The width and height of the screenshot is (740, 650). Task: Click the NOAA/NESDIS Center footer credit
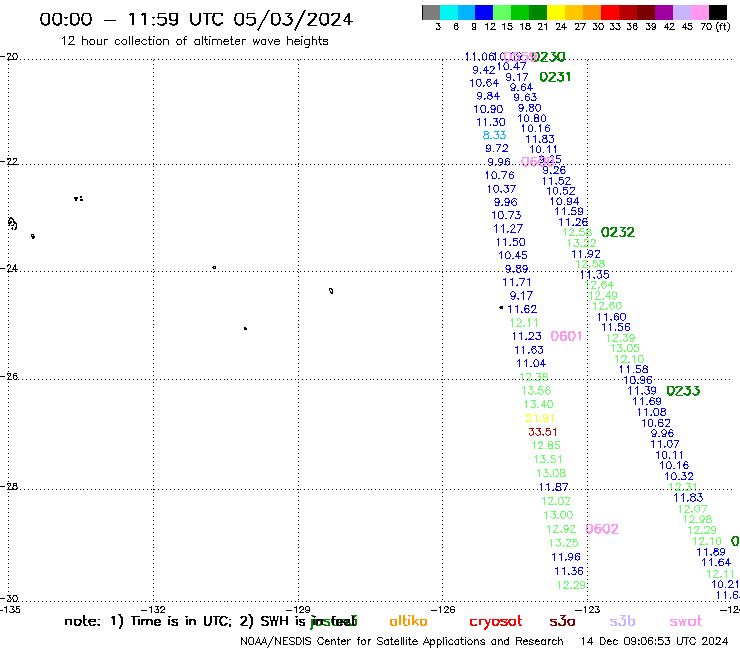click(x=402, y=641)
